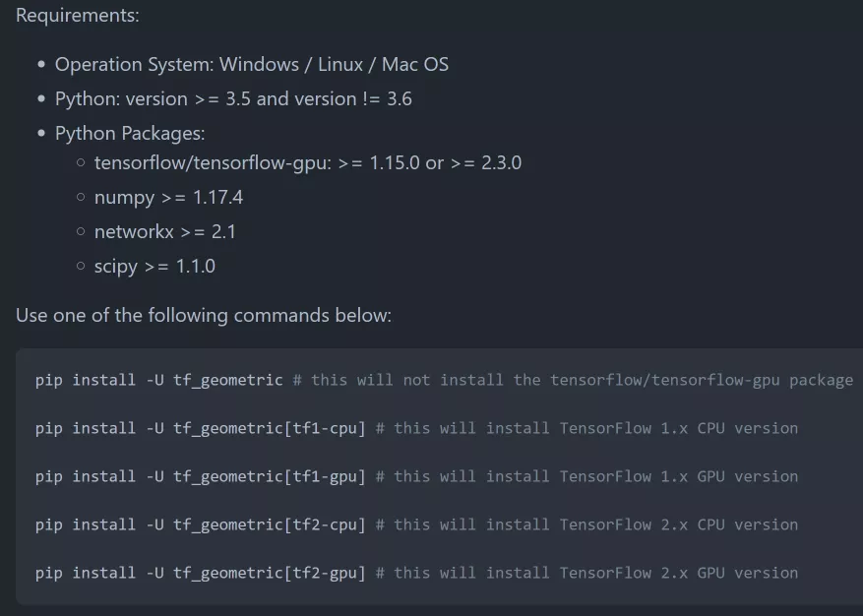The image size is (863, 616).
Task: Click the tf_geometric[tf2-cpu] install command
Action: (200, 524)
